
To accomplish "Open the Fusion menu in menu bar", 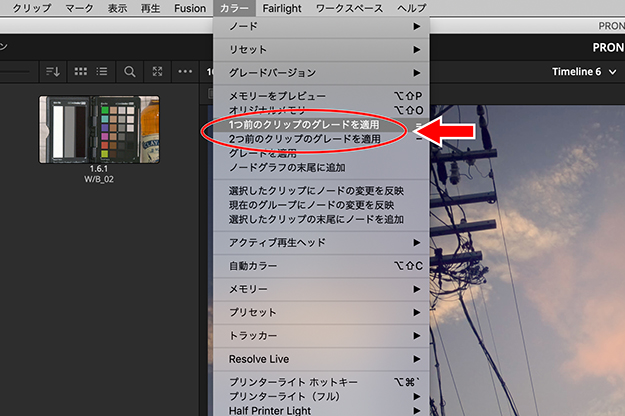I will tap(188, 7).
